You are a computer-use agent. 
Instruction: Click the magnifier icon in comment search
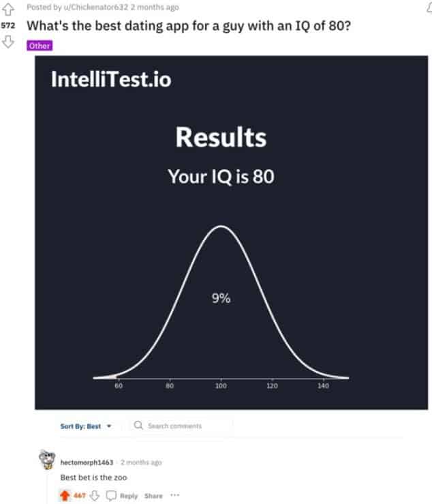tap(138, 426)
